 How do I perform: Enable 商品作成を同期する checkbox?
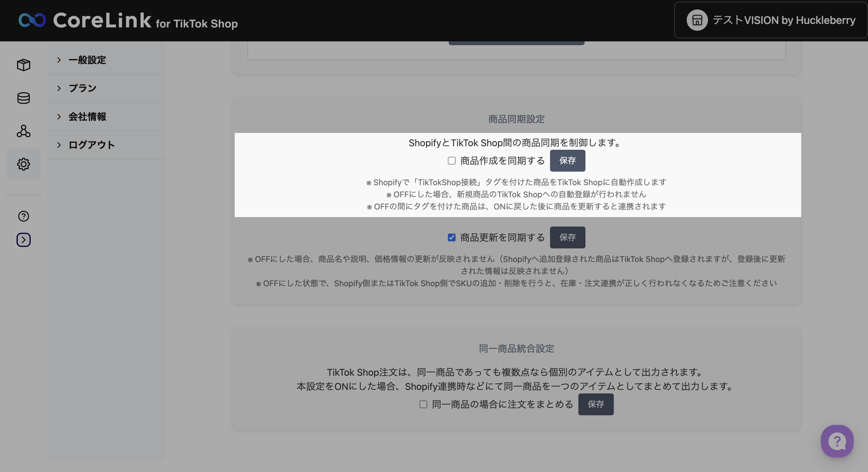pos(451,161)
